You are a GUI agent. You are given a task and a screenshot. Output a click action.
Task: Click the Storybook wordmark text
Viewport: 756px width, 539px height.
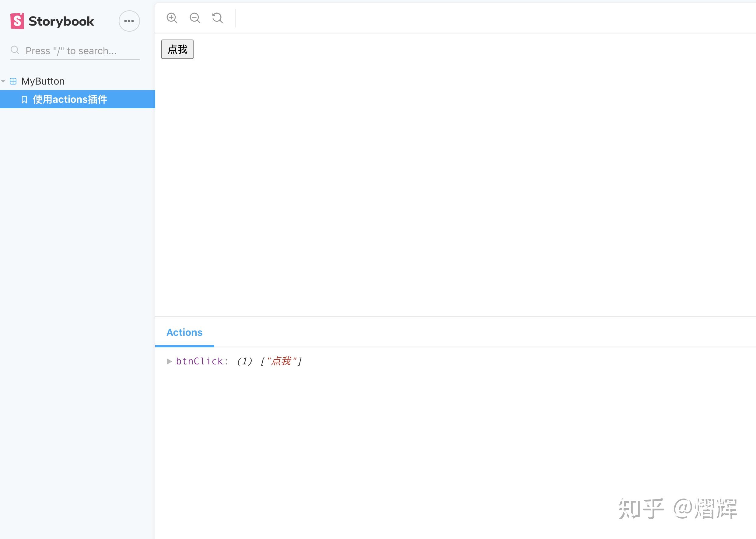pyautogui.click(x=61, y=21)
